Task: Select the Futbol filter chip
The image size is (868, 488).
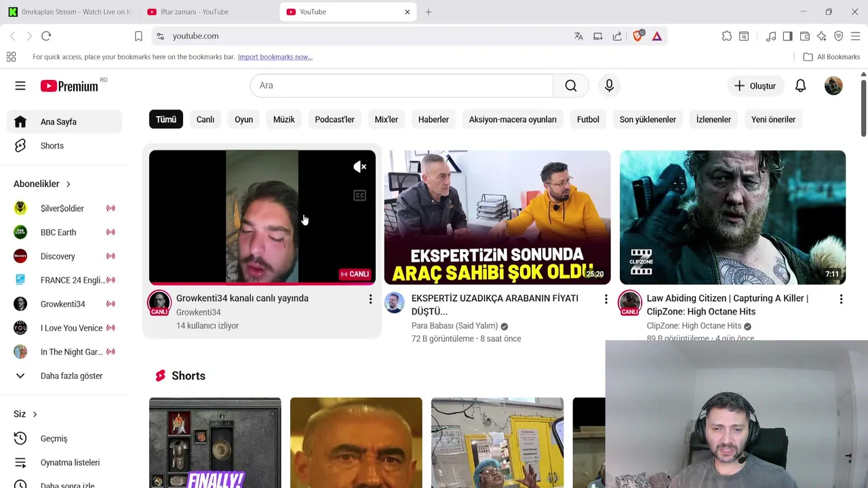Action: [x=588, y=119]
